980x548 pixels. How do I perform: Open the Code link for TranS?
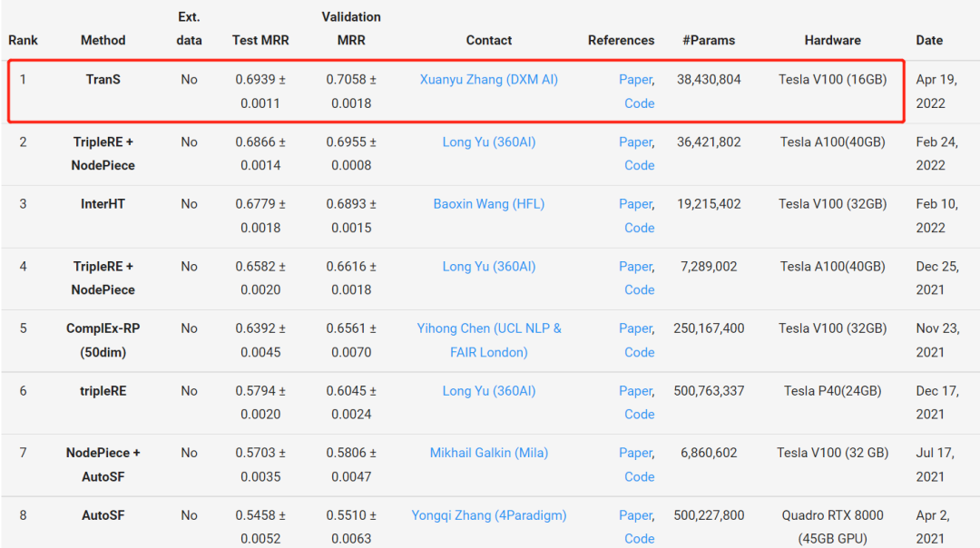(x=639, y=103)
